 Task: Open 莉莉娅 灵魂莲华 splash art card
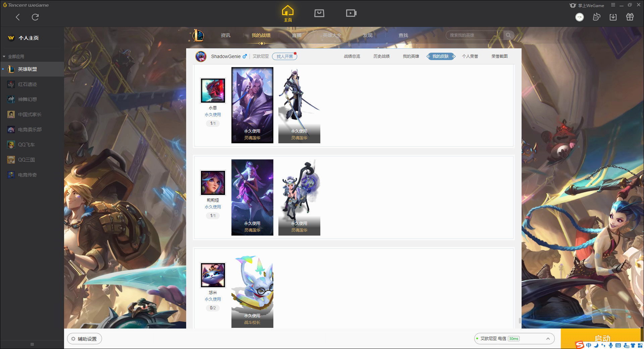coord(252,197)
